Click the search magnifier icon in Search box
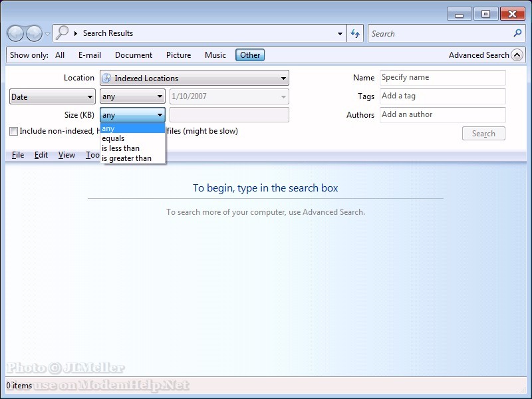The width and height of the screenshot is (532, 399). point(517,33)
